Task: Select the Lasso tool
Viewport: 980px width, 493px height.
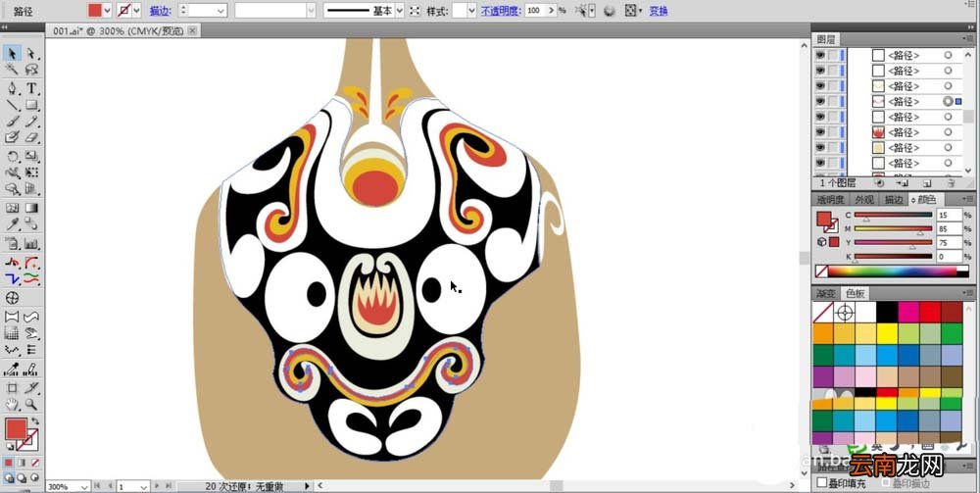Action: pyautogui.click(x=31, y=69)
